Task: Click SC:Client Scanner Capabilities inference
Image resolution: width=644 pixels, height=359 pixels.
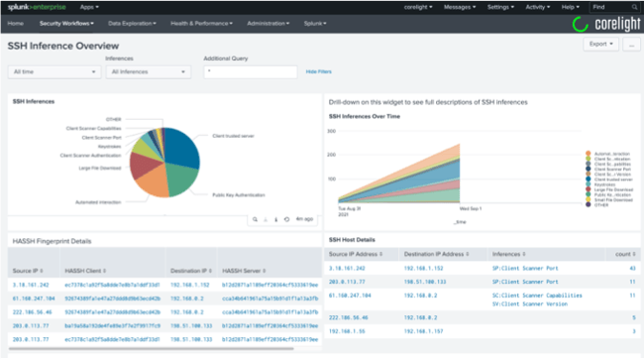Action: [x=537, y=296]
